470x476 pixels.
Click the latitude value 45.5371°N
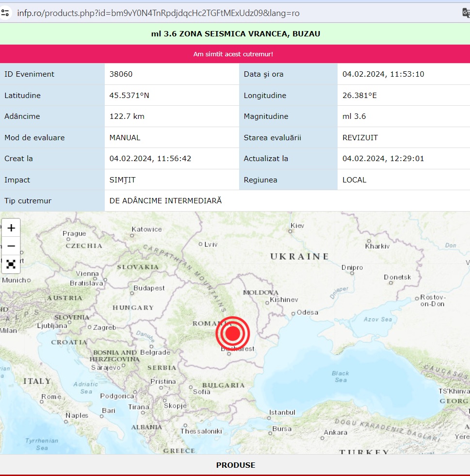pyautogui.click(x=129, y=96)
